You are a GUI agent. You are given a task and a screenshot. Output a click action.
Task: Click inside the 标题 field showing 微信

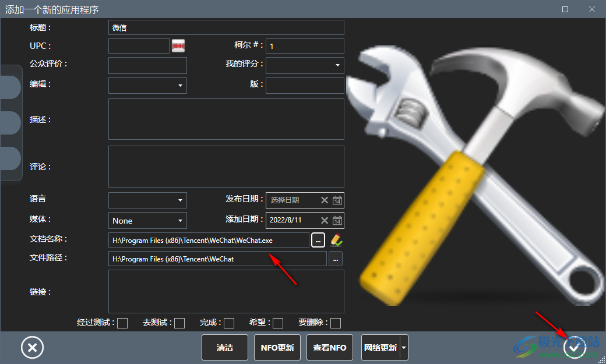click(226, 27)
